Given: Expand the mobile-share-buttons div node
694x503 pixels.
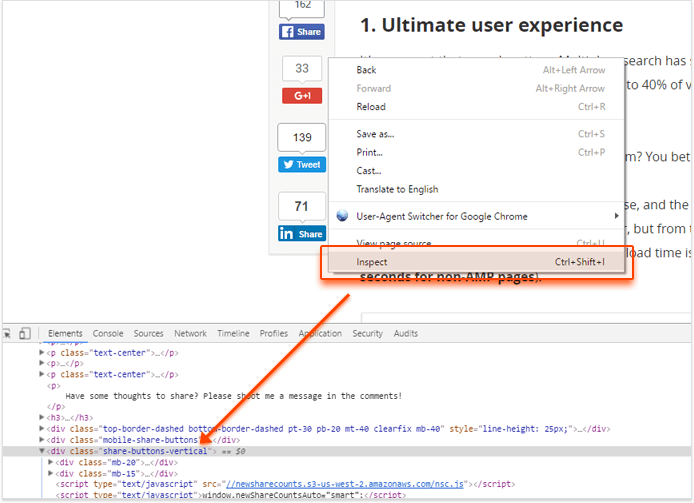Looking at the screenshot, I should [x=42, y=440].
